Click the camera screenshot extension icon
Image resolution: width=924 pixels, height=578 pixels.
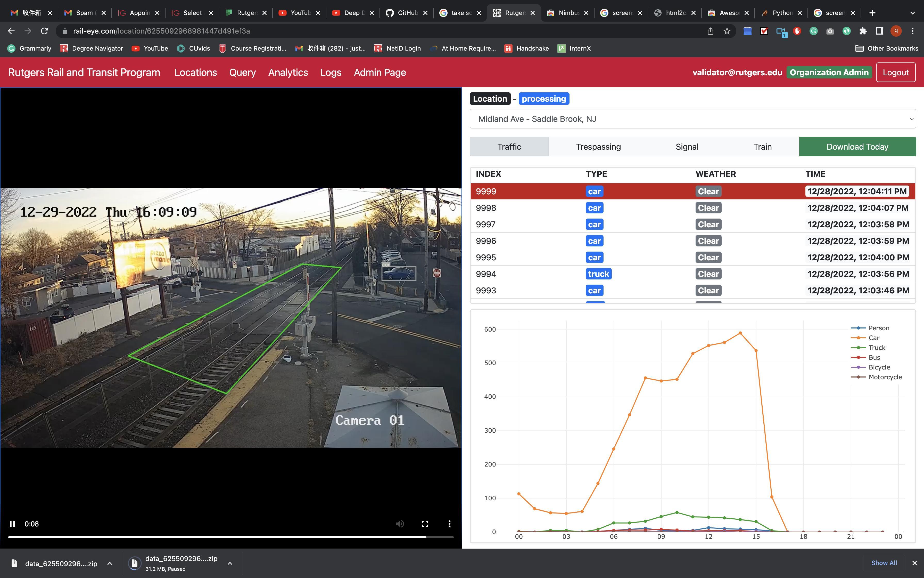click(x=830, y=31)
